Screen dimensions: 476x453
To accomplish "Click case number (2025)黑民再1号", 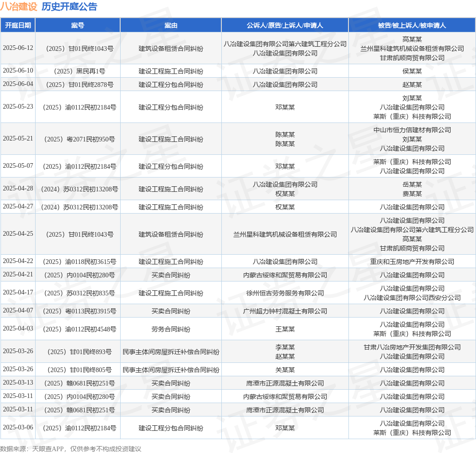I will pos(79,71).
